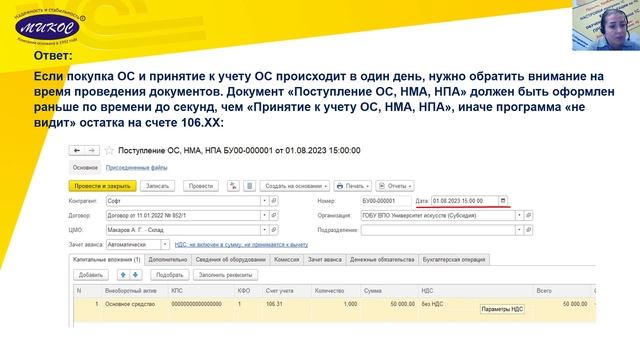
Task: Click Заполнить реквизиты button
Action: (x=225, y=275)
